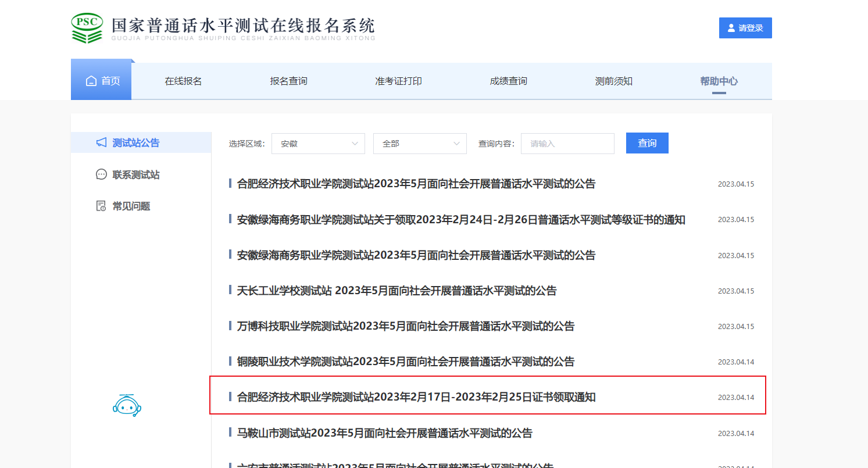Open the 帮助中心 tab
868x468 pixels.
click(x=719, y=81)
